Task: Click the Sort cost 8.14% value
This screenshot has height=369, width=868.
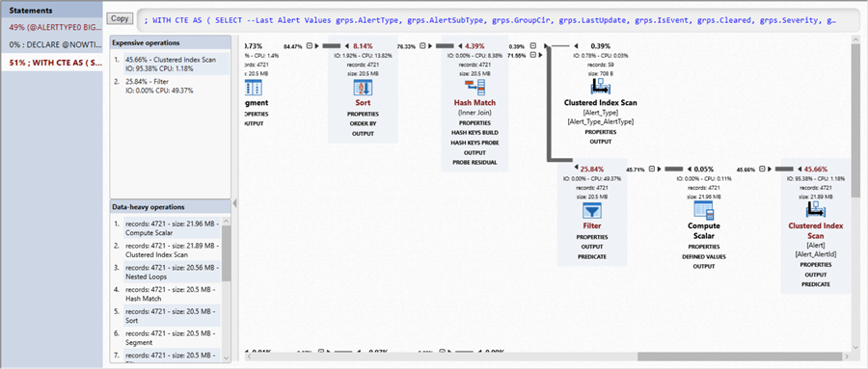Action: 363,46
